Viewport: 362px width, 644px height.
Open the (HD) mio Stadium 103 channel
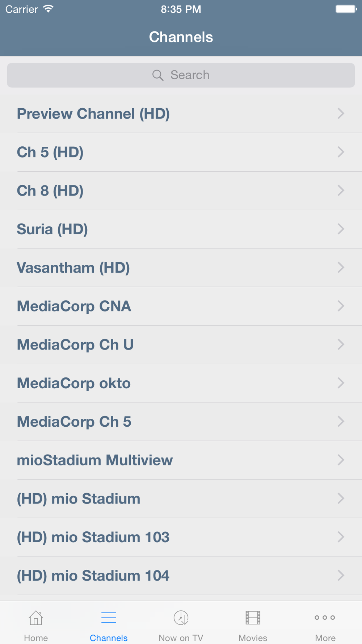point(93,537)
